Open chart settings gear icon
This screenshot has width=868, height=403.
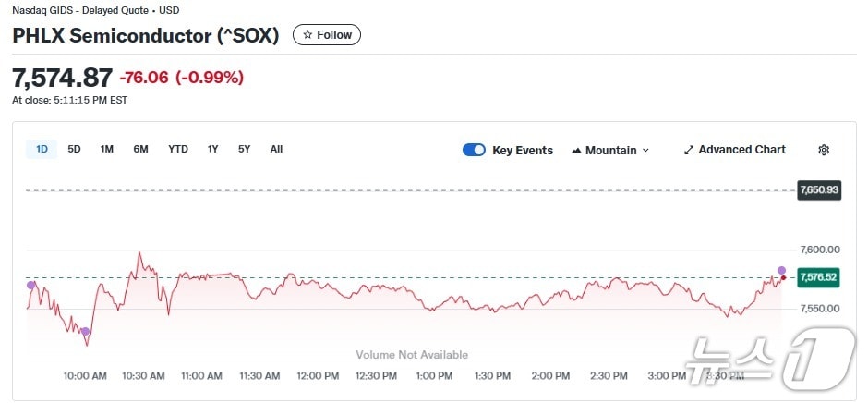[x=824, y=150]
